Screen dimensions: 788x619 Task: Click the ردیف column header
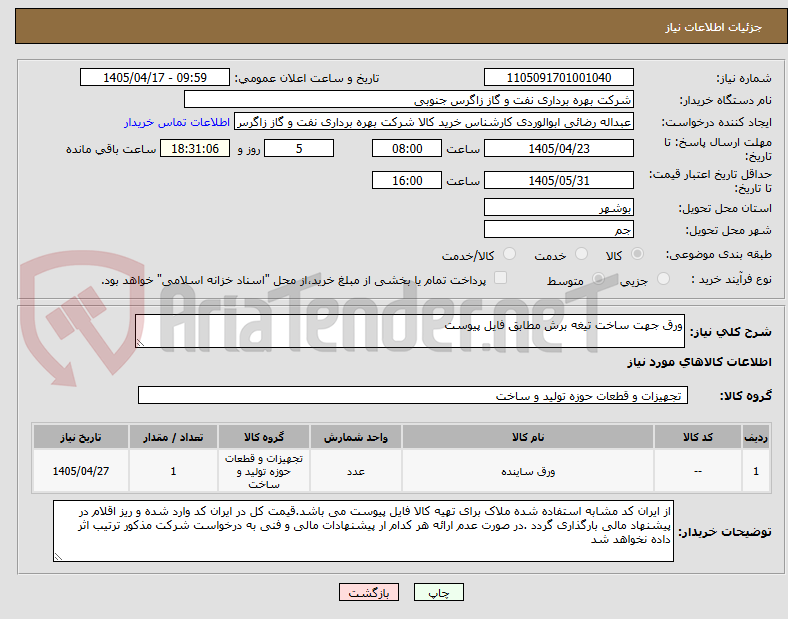(x=756, y=437)
